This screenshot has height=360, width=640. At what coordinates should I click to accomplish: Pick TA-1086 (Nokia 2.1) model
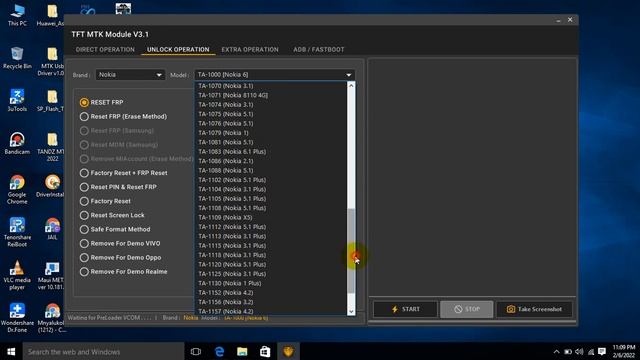[271, 161]
